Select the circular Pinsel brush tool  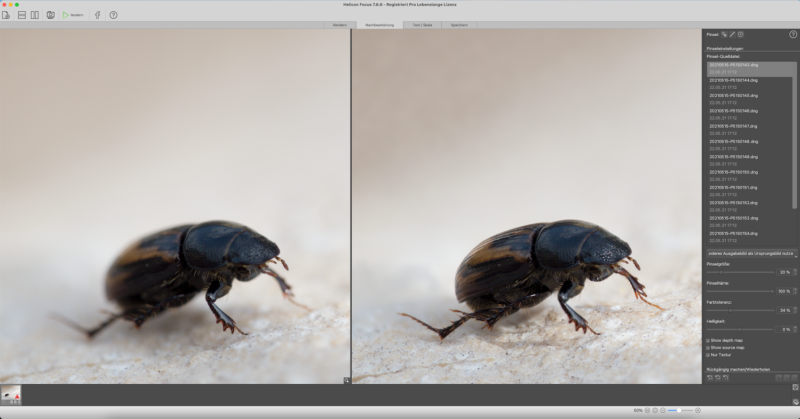click(740, 35)
